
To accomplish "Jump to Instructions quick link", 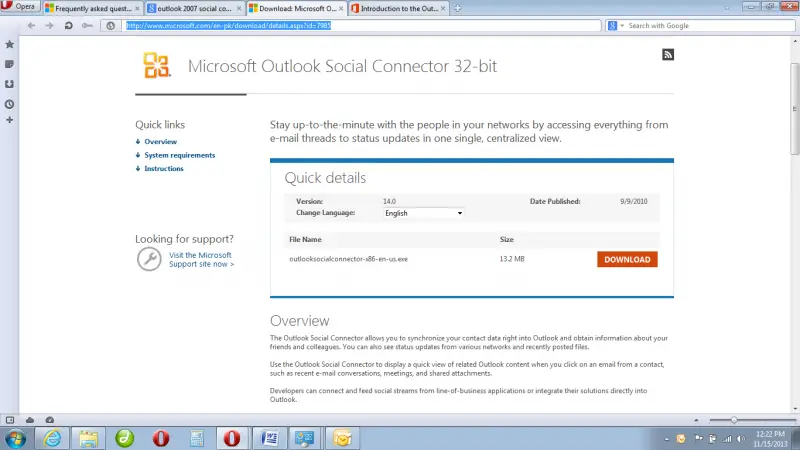I will point(164,168).
